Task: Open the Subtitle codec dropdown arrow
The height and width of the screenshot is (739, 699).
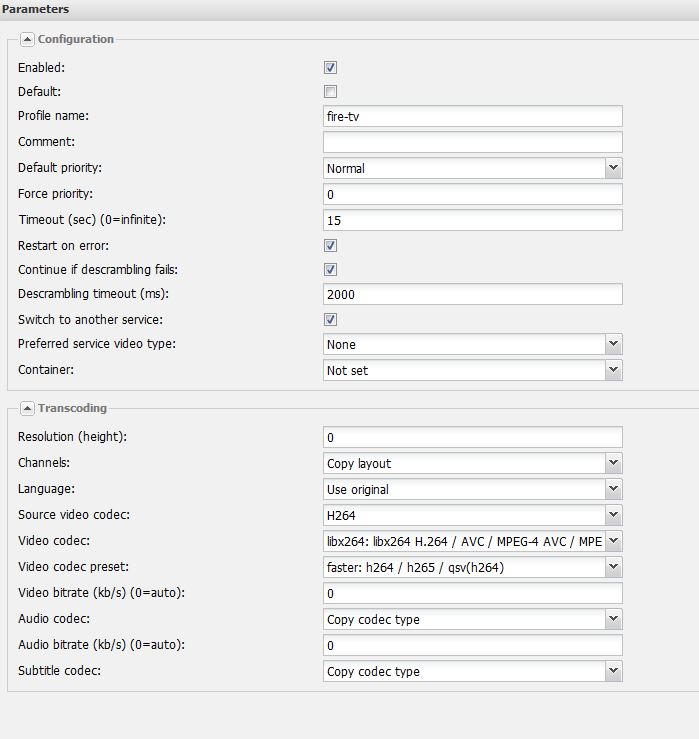Action: point(613,671)
